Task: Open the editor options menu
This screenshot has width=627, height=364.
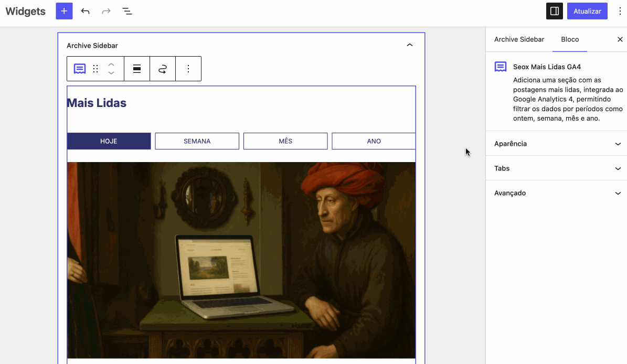Action: tap(620, 11)
